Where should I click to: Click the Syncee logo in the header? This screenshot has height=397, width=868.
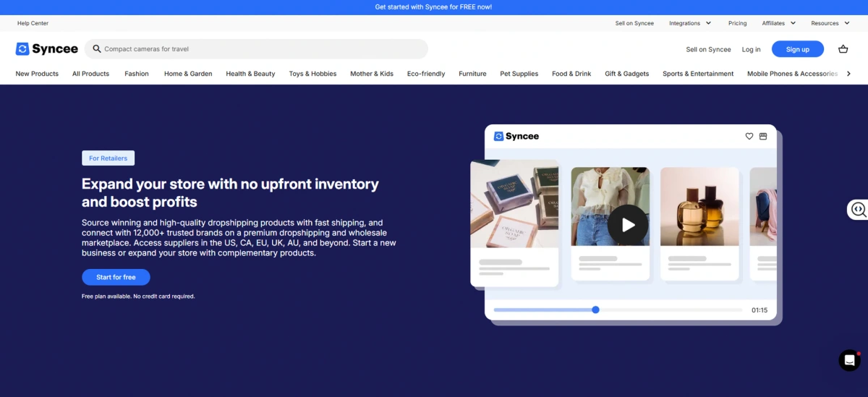coord(46,49)
